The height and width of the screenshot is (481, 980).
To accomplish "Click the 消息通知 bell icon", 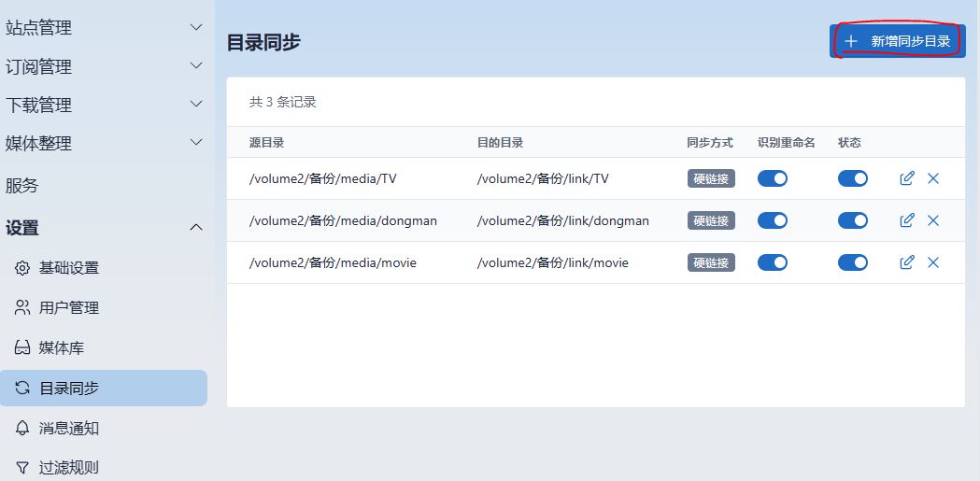I will click(22, 428).
